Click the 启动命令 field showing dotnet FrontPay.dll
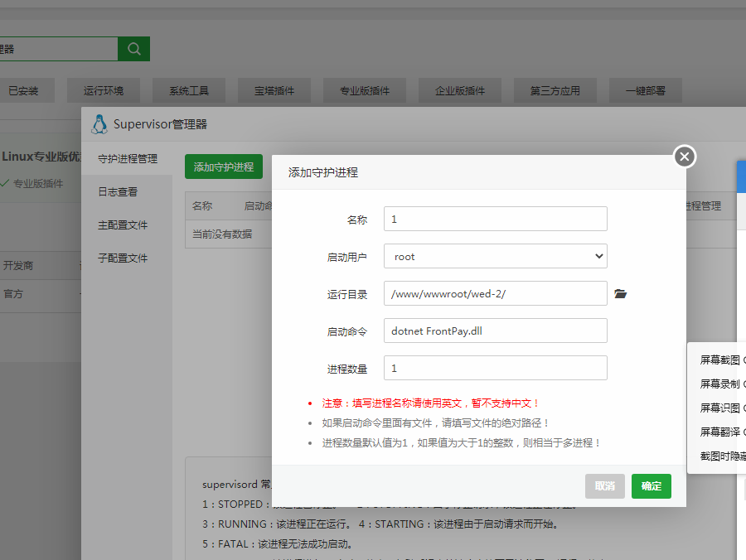The image size is (746, 560). click(495, 331)
